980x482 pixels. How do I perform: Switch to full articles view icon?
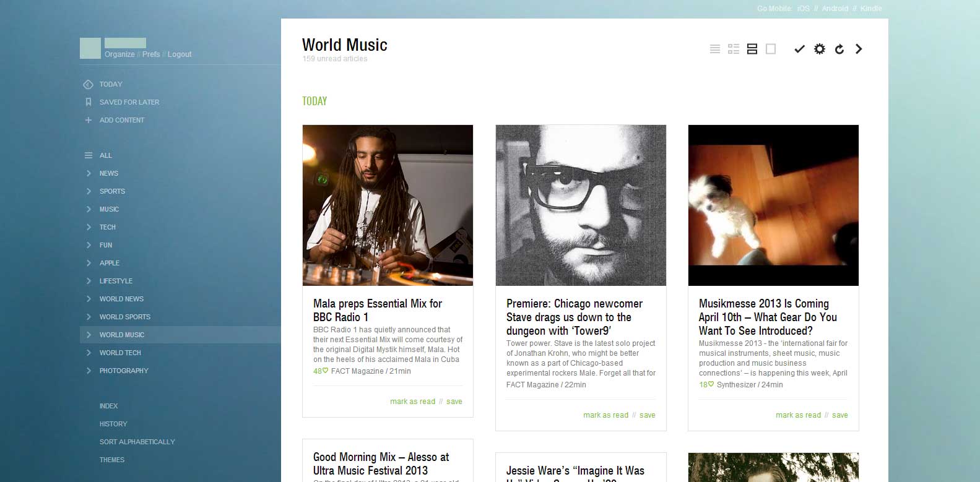[771, 49]
